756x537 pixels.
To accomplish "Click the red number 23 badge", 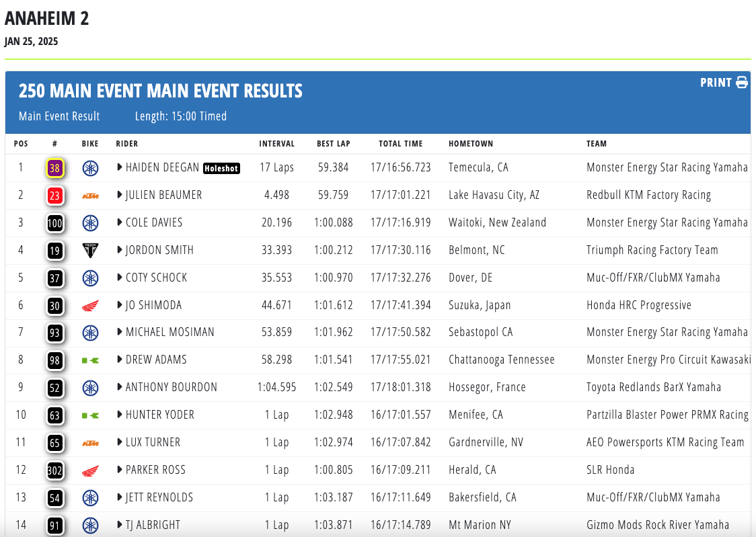I will 55,196.
